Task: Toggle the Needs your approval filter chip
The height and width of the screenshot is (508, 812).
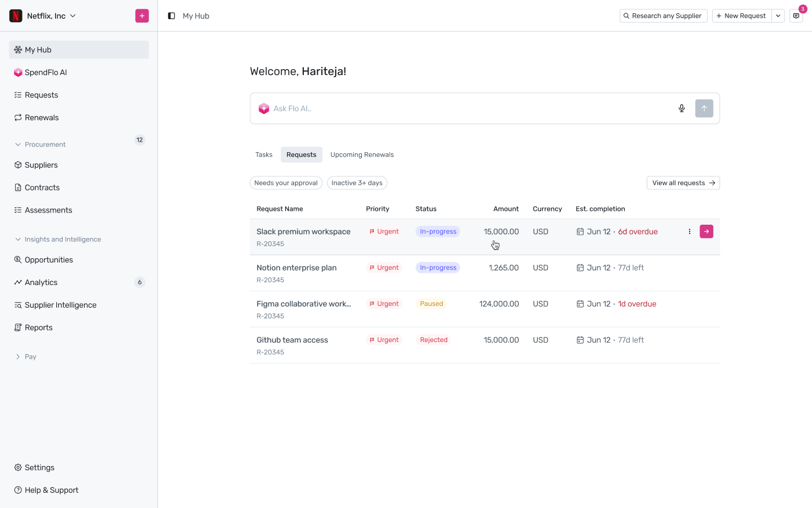Action: pyautogui.click(x=286, y=183)
